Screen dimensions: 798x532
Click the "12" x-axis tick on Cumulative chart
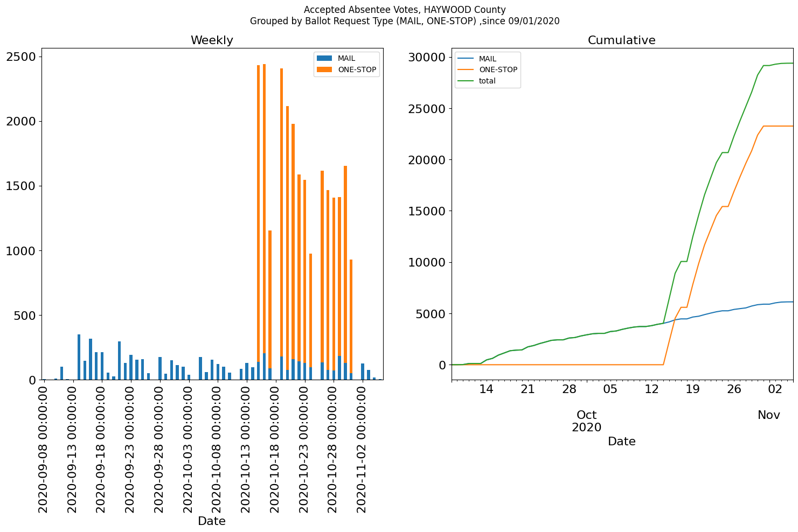tap(651, 389)
